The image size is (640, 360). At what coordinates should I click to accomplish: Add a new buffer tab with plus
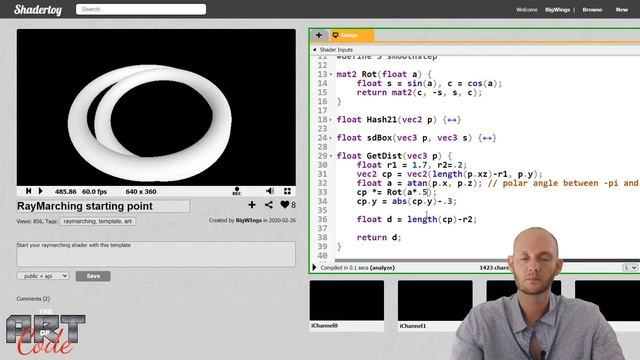click(319, 36)
